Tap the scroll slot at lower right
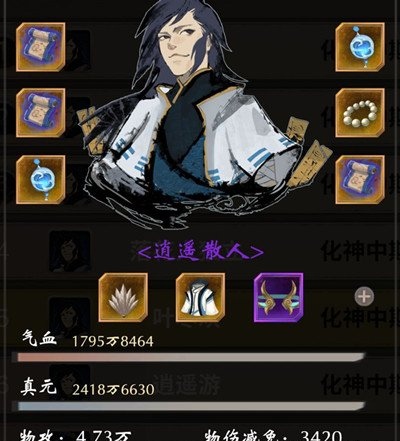The image size is (400, 441). point(360,179)
